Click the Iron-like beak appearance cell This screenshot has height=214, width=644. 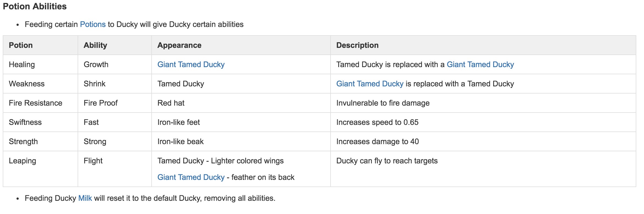point(180,141)
